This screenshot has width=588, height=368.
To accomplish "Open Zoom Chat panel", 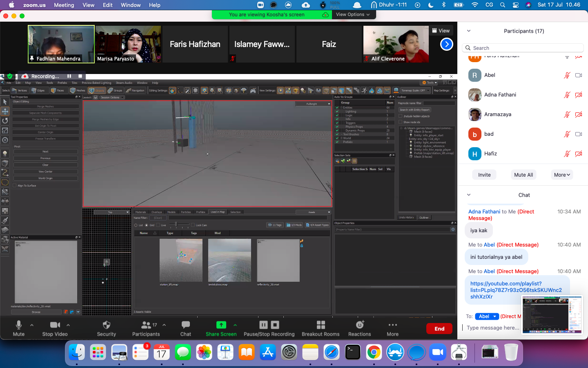I will tap(186, 328).
